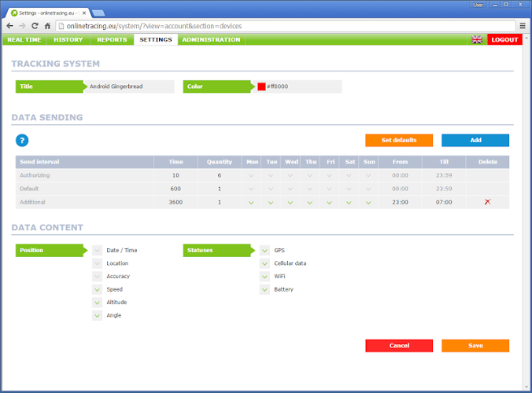
Task: Go back using browser back arrow
Action: coord(8,25)
